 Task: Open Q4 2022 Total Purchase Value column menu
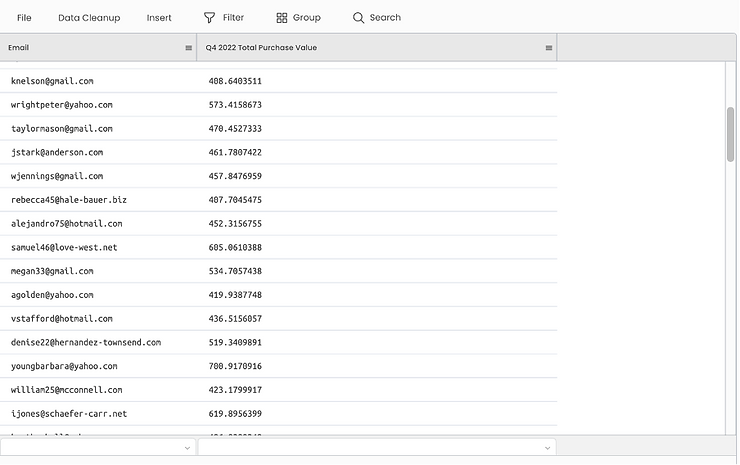click(x=548, y=48)
